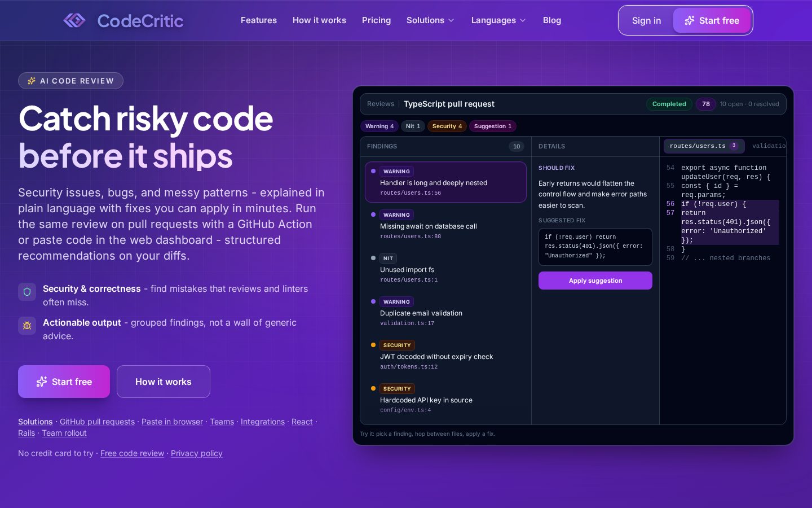
Task: Select finding Missing await on database call
Action: tap(445, 225)
